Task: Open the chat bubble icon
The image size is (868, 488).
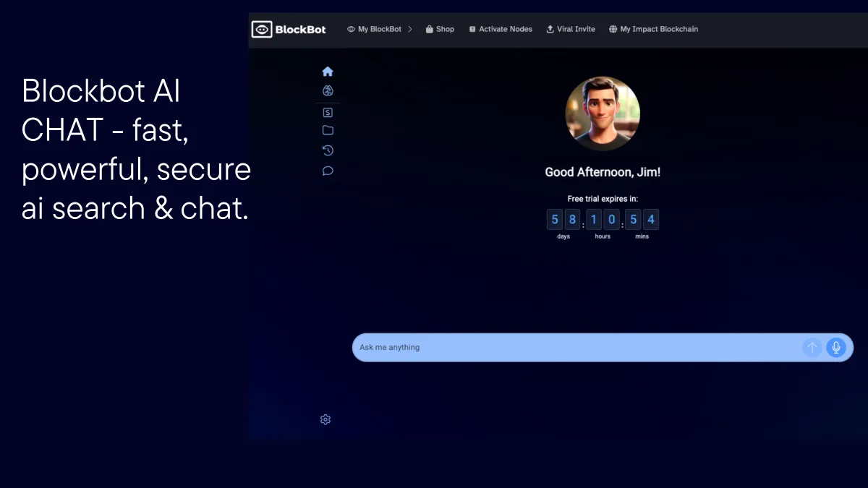Action: click(x=328, y=171)
